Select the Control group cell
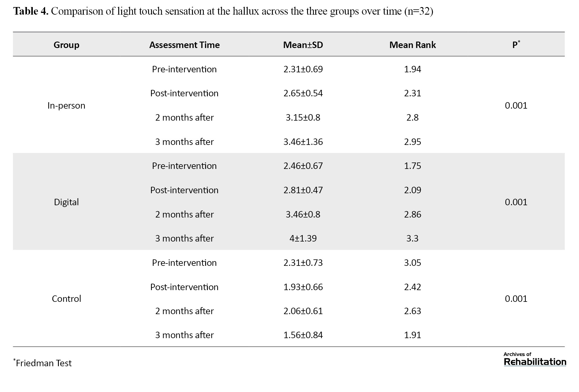 [x=66, y=299]
